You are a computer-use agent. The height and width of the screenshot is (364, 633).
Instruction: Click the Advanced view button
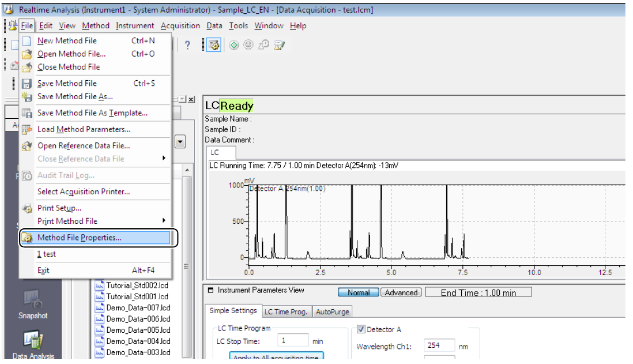[x=401, y=292]
